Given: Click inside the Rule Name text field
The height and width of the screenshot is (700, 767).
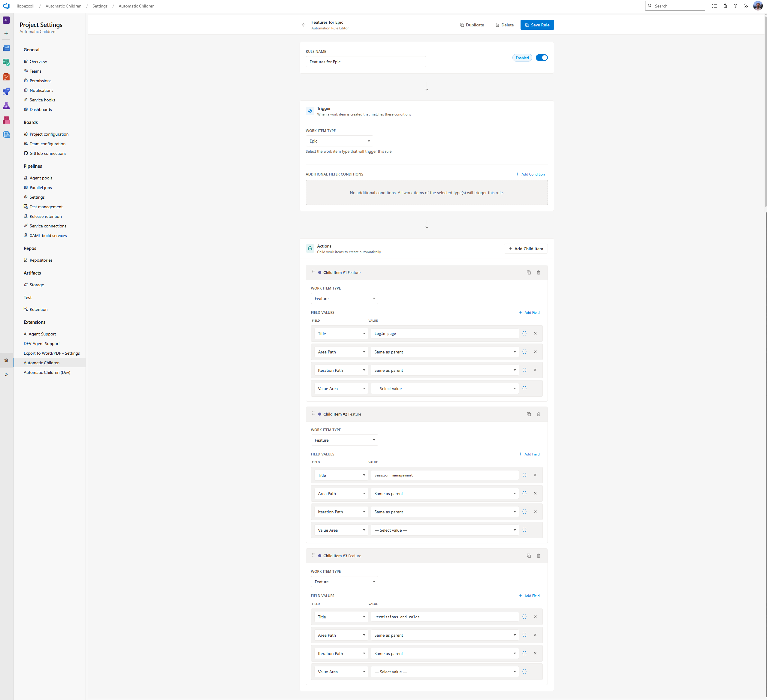Looking at the screenshot, I should (x=366, y=62).
